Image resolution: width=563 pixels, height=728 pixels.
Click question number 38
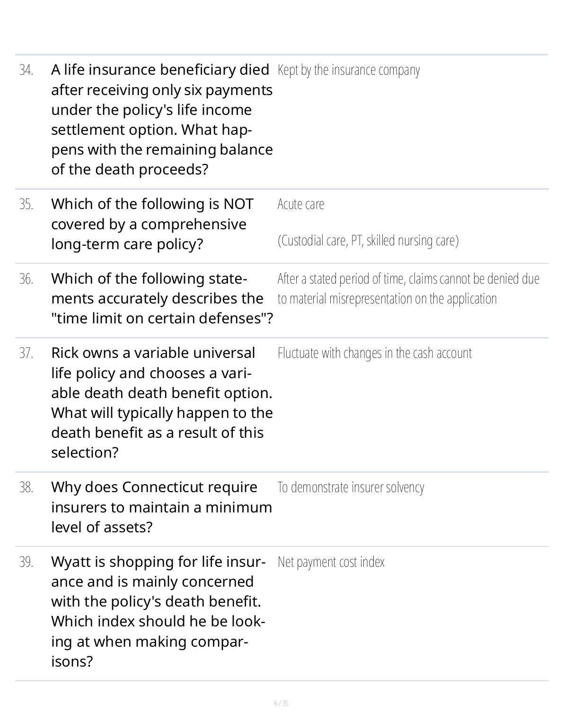[26, 487]
